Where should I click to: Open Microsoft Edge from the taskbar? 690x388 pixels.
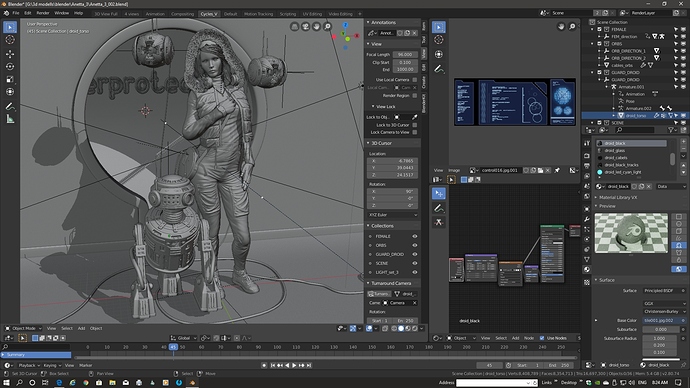[59, 383]
